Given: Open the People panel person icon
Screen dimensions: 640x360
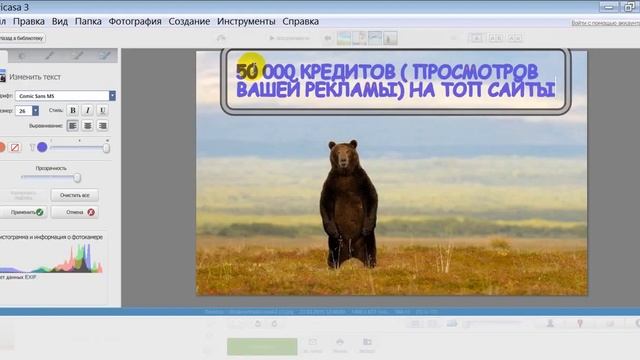Looking at the screenshot, I should click(550, 323).
